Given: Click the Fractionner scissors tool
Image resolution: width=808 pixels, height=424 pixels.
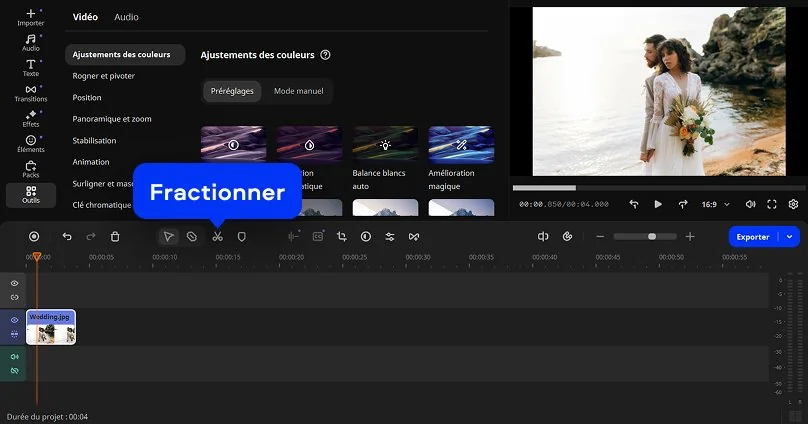Looking at the screenshot, I should (x=217, y=237).
